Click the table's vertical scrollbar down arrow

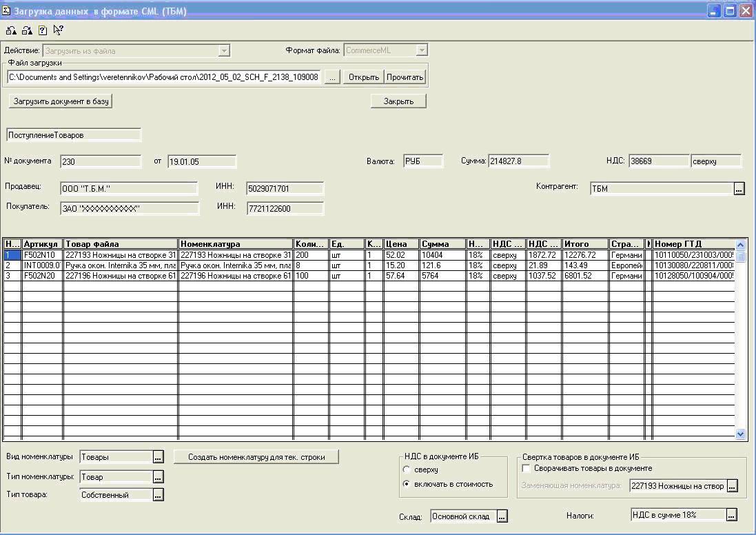tap(741, 434)
